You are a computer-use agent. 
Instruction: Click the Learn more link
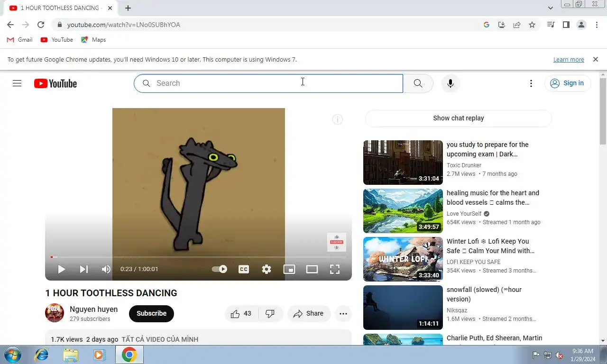tap(569, 60)
